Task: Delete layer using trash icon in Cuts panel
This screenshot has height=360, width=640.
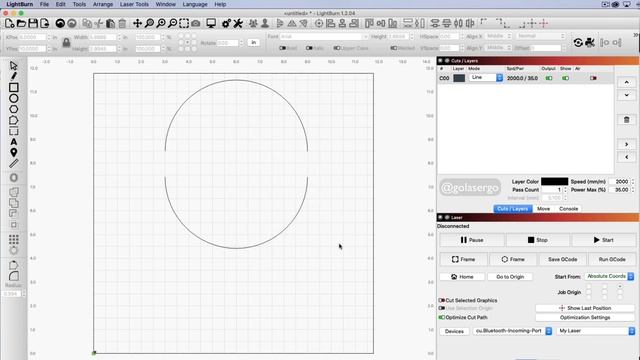Action: click(x=627, y=120)
